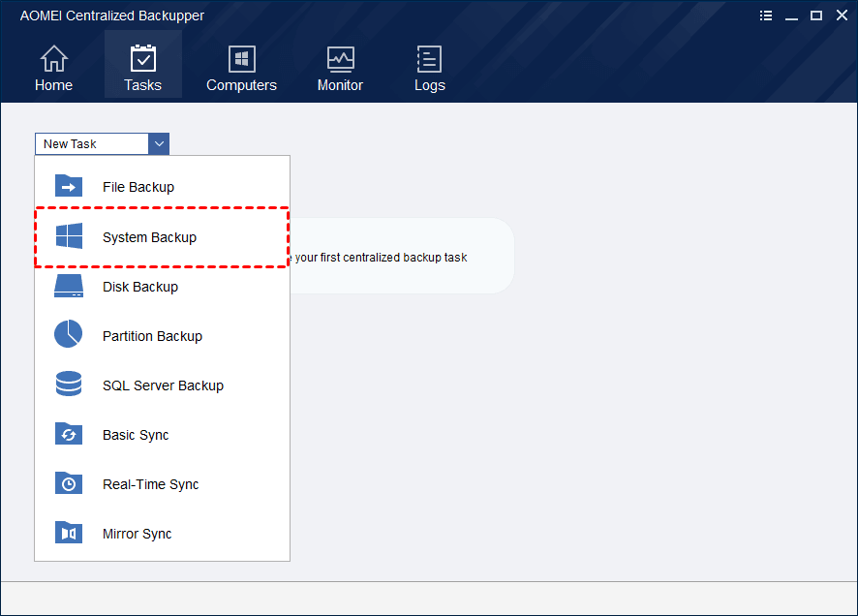Choose System Backup from the menu
The height and width of the screenshot is (616, 858).
[x=162, y=237]
